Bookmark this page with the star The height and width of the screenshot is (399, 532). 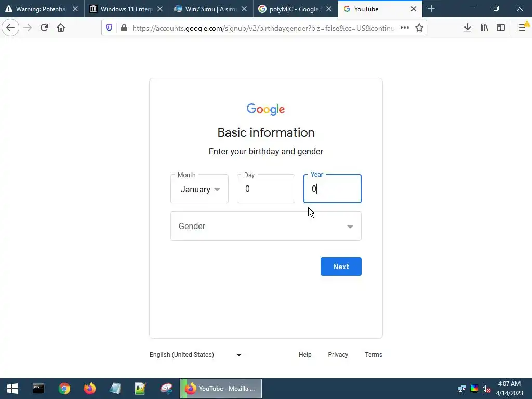pos(419,28)
